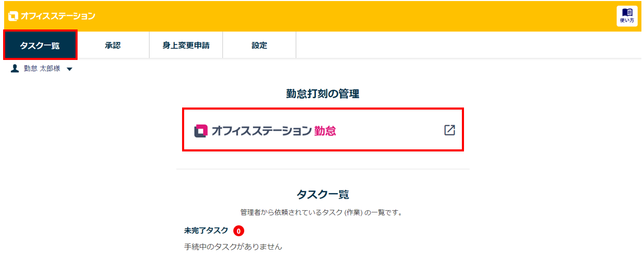The image size is (644, 261).
Task: Click the 手続中のタスクがありません message
Action: [233, 247]
